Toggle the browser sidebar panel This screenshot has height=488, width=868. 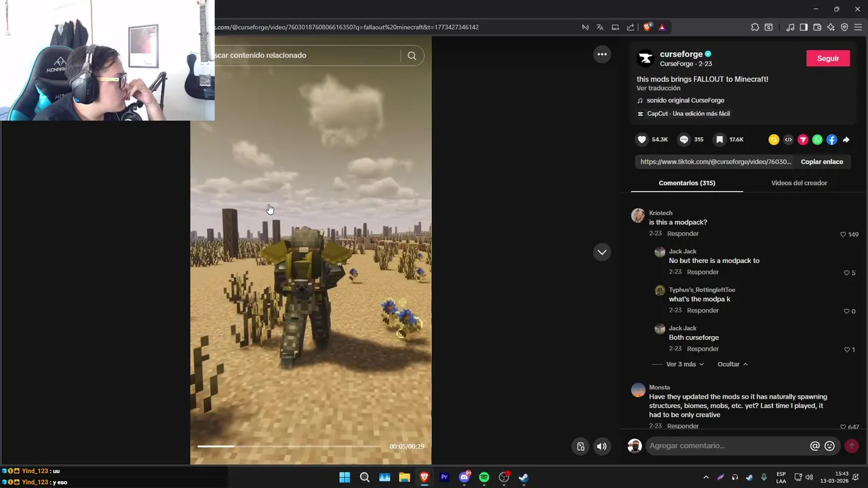click(x=804, y=27)
